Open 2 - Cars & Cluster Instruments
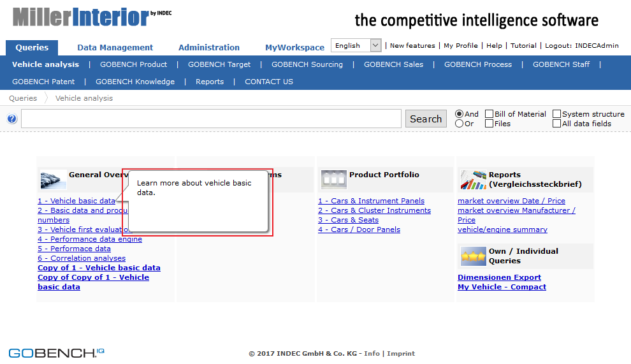Image resolution: width=631 pixels, height=364 pixels. [x=375, y=210]
